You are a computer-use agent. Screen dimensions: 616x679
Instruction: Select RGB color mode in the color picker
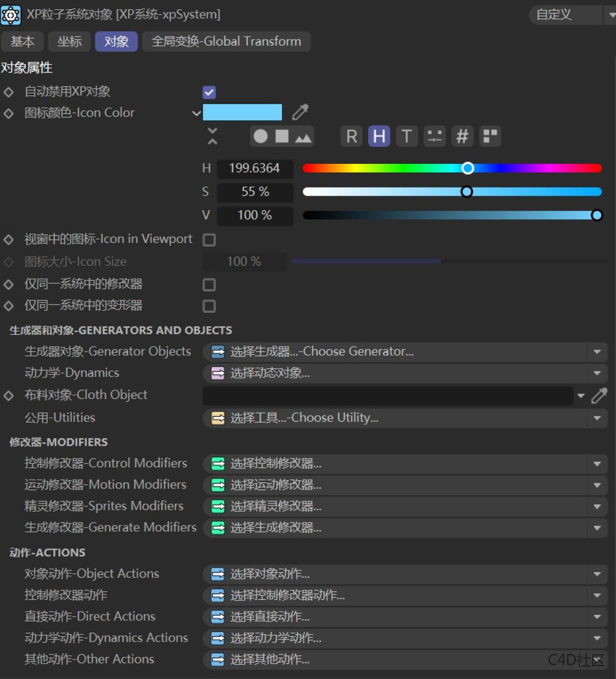point(351,136)
